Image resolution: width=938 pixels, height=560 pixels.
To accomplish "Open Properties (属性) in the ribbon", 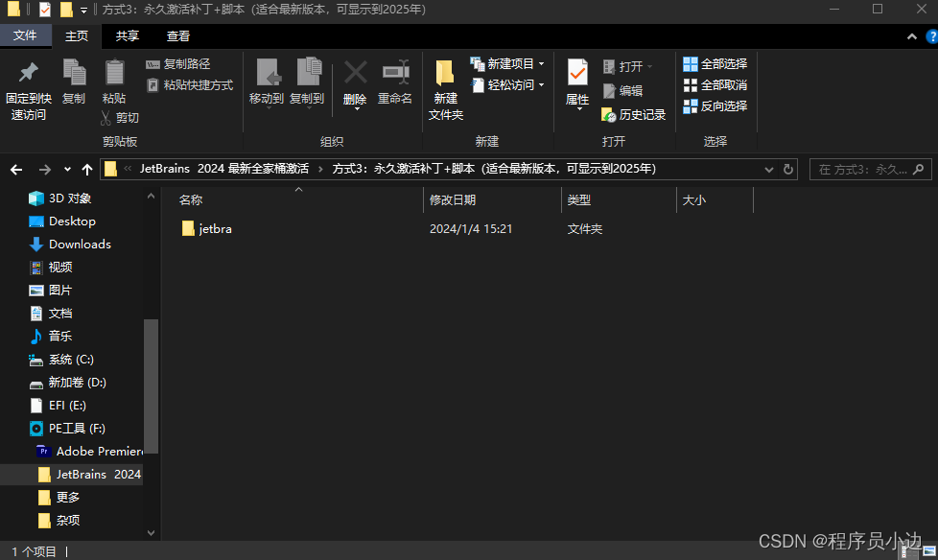I will point(577,83).
